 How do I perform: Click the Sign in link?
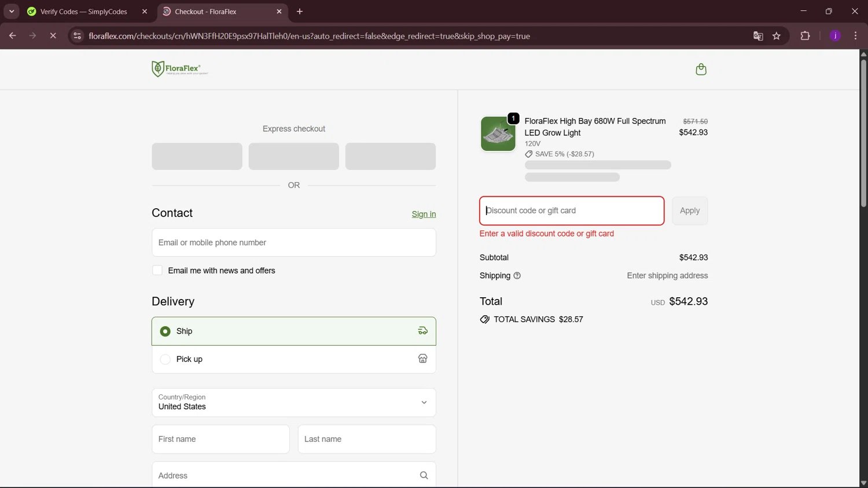(424, 214)
